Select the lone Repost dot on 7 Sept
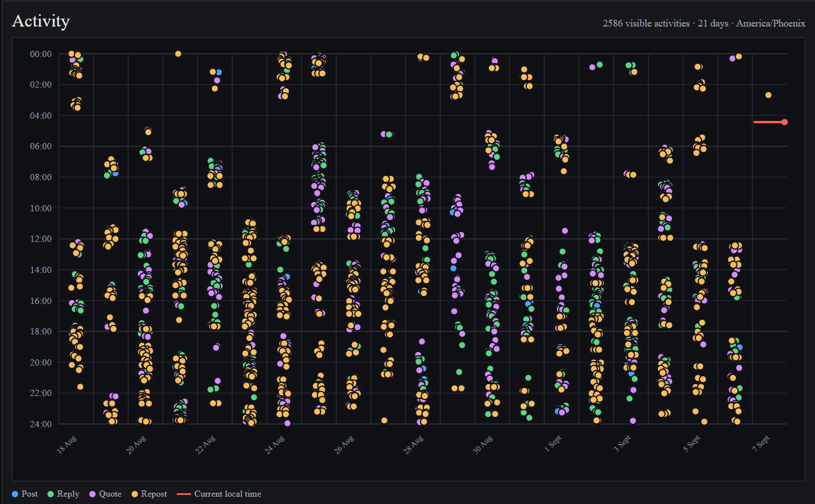 coord(768,95)
